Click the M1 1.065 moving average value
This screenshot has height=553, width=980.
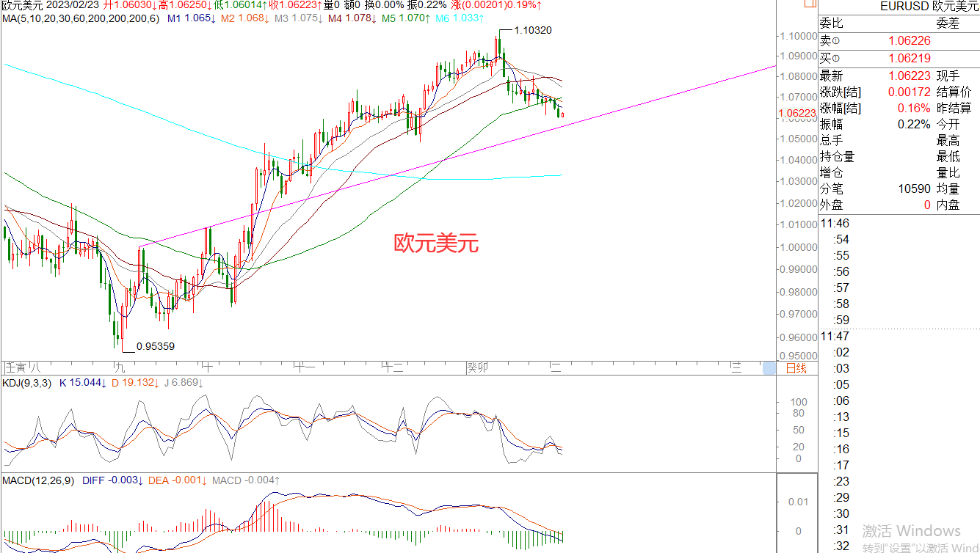192,18
